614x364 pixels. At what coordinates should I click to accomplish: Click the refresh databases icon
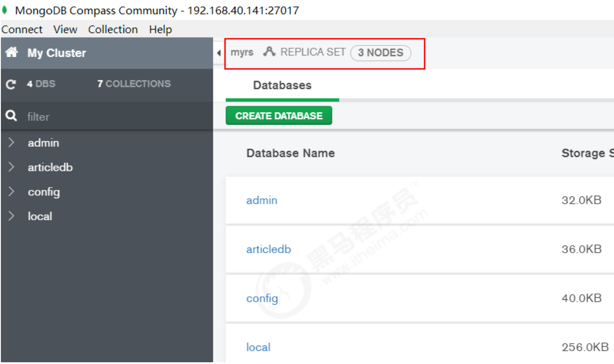point(11,84)
